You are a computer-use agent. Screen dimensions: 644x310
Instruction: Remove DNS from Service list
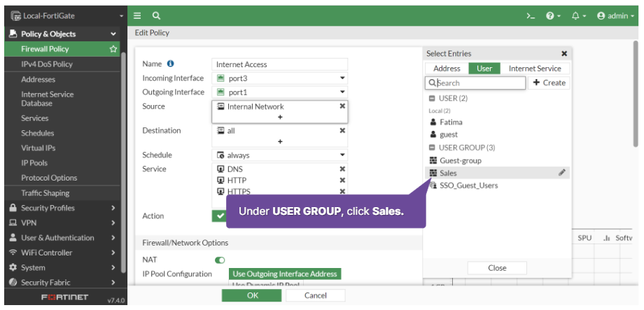click(x=342, y=169)
